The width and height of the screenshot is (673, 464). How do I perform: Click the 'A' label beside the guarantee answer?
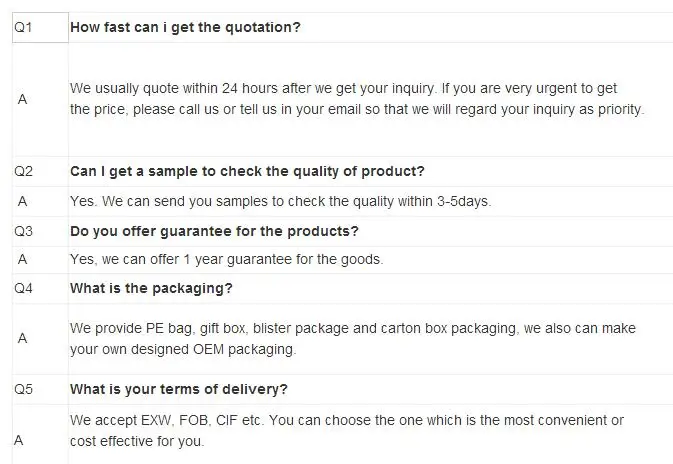click(23, 260)
